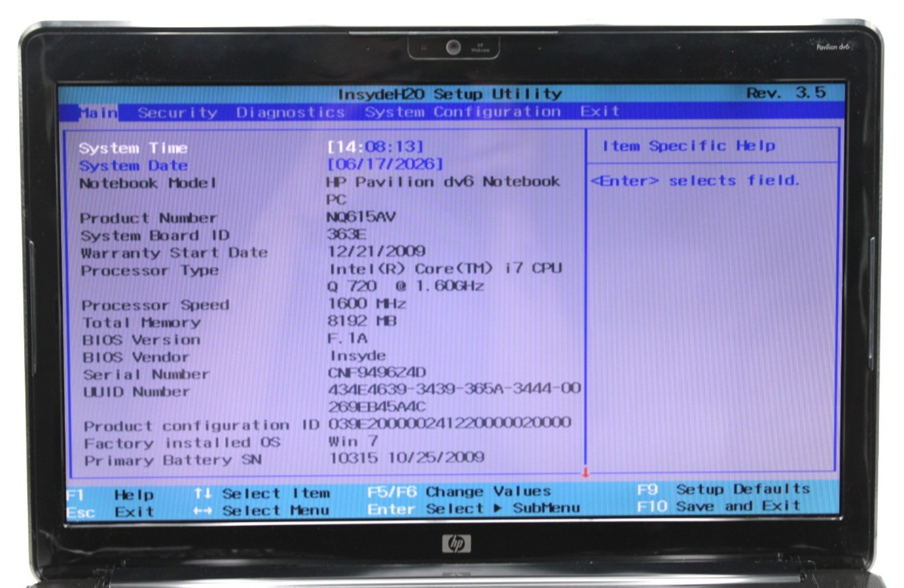Image resolution: width=904 pixels, height=588 pixels.
Task: Click the Intel(R) Core(TM) i7 CPU value
Action: (x=445, y=277)
